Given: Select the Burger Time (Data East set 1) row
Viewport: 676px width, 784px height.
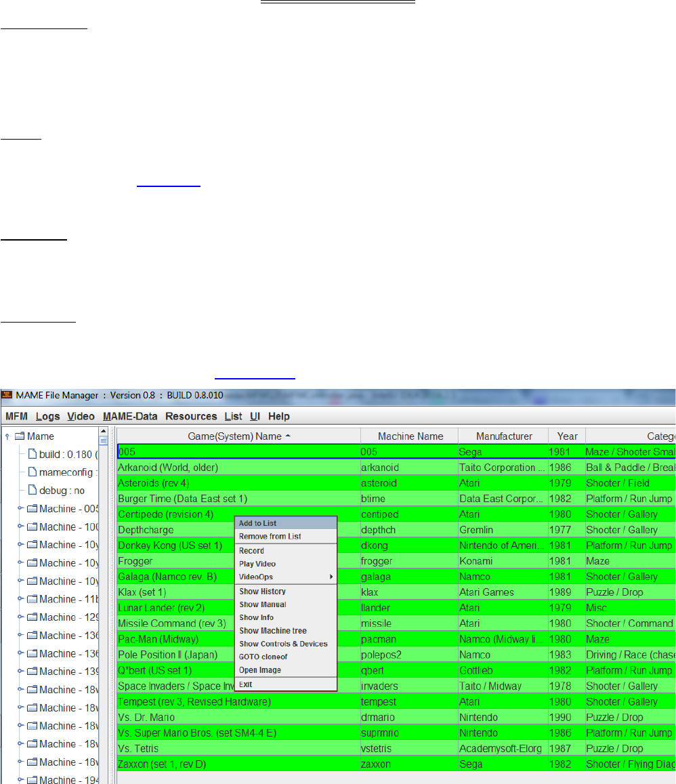Looking at the screenshot, I should point(396,499).
